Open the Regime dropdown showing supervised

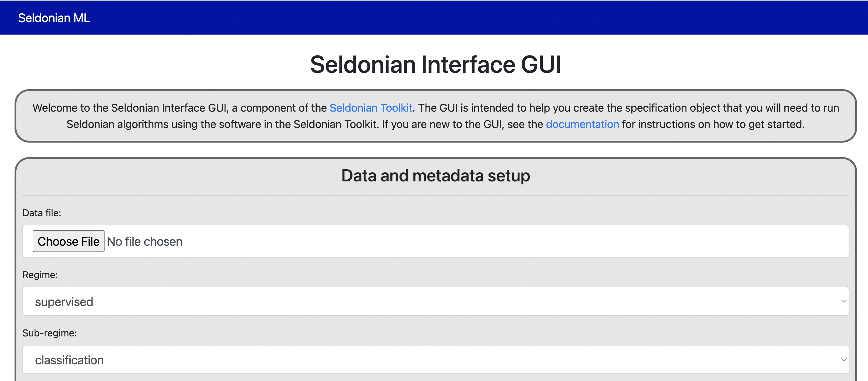[x=435, y=302]
